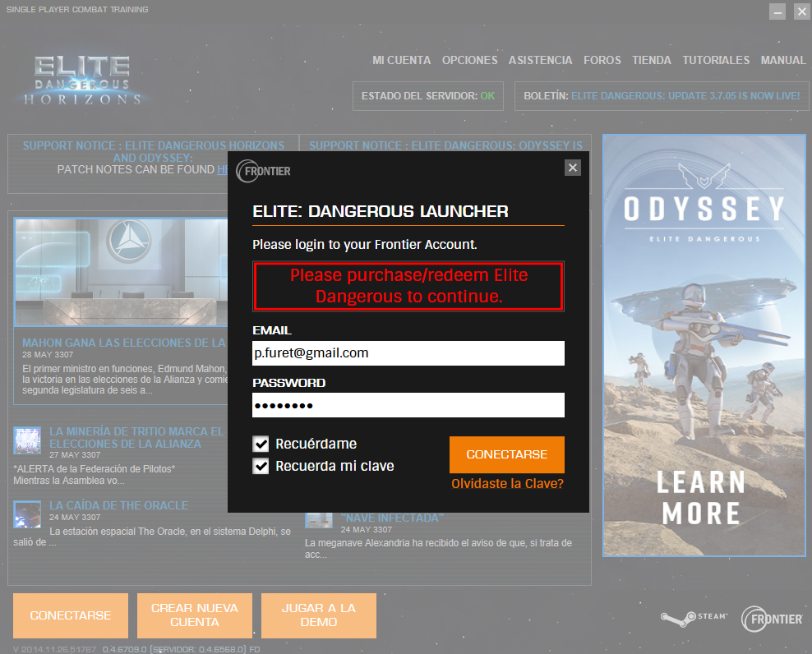Open the Tritio mining news thumbnail
The height and width of the screenshot is (654, 812).
(27, 440)
